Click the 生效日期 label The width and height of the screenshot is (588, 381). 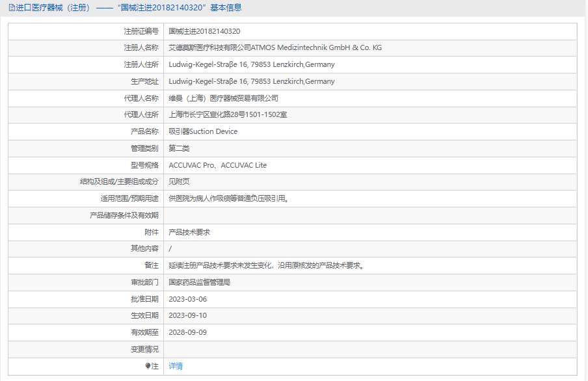click(144, 316)
